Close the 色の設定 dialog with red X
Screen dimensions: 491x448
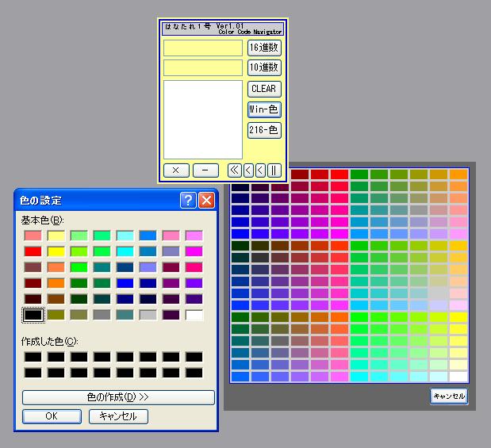click(x=206, y=200)
